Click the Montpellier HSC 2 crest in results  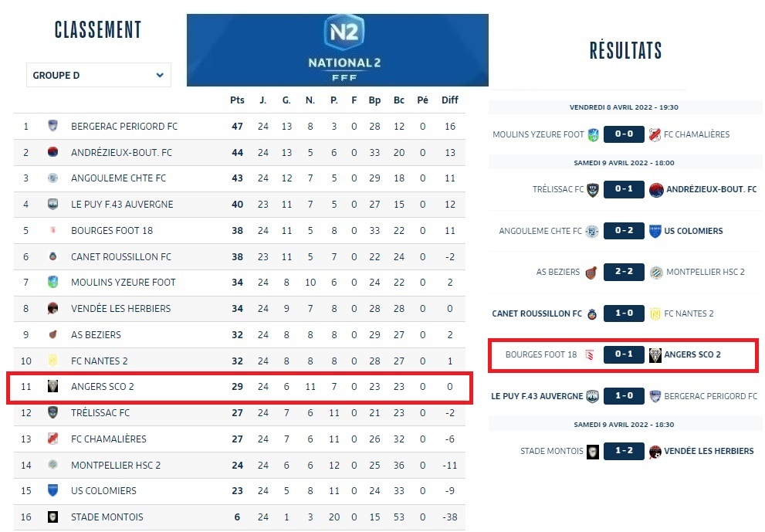point(655,272)
